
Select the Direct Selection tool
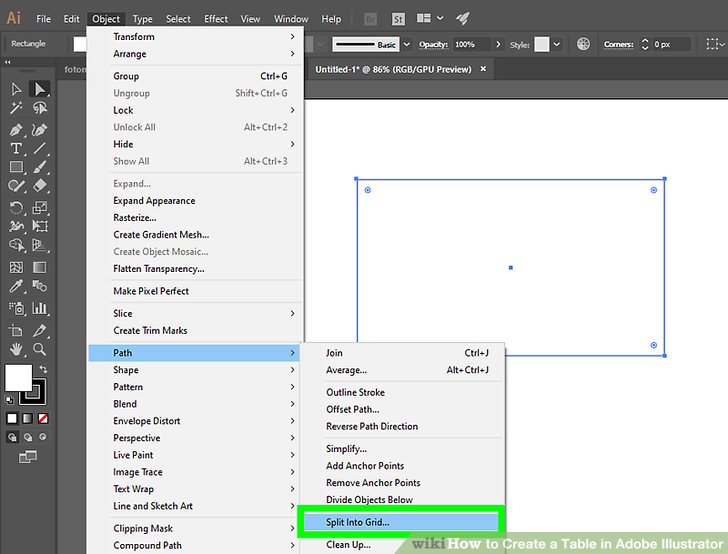pos(40,90)
